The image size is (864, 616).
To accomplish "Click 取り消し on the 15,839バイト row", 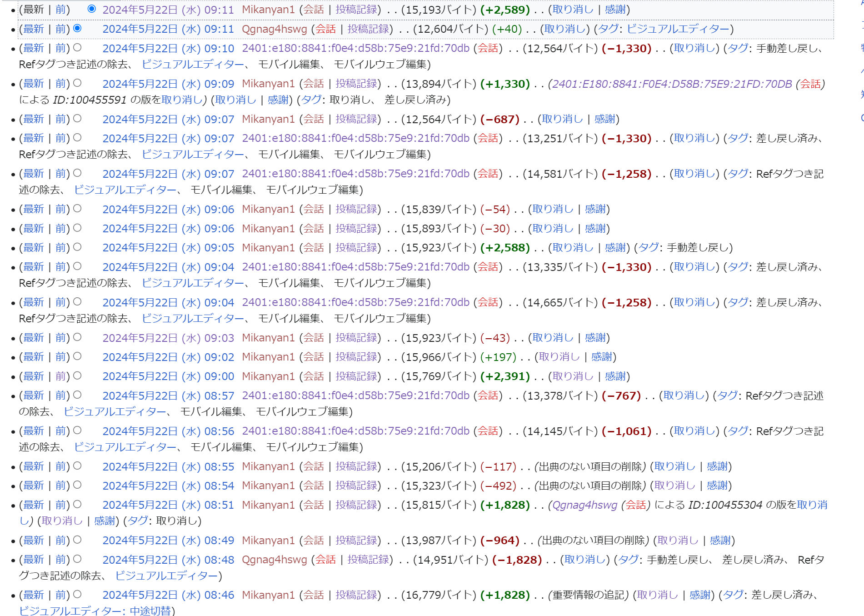I will coord(553,209).
